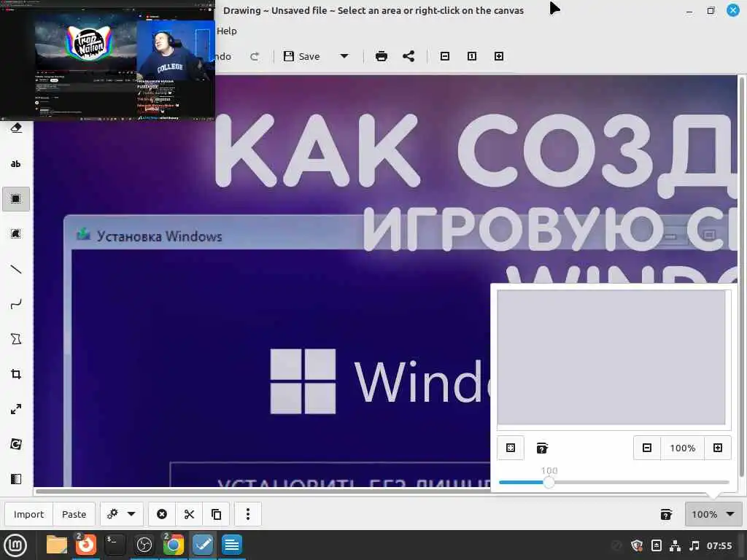Click the floating video overlay window

pos(107,60)
